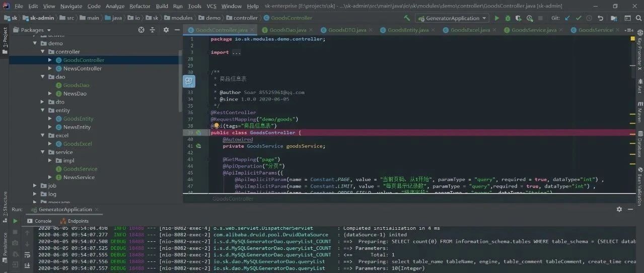Rerun application in the Run panel
This screenshot has height=273, width=644.
15,221
